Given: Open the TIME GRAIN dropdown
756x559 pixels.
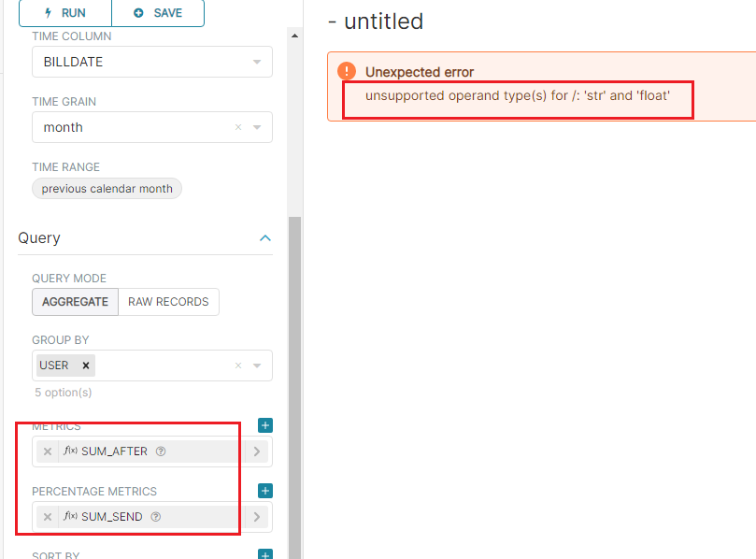Looking at the screenshot, I should [x=258, y=127].
